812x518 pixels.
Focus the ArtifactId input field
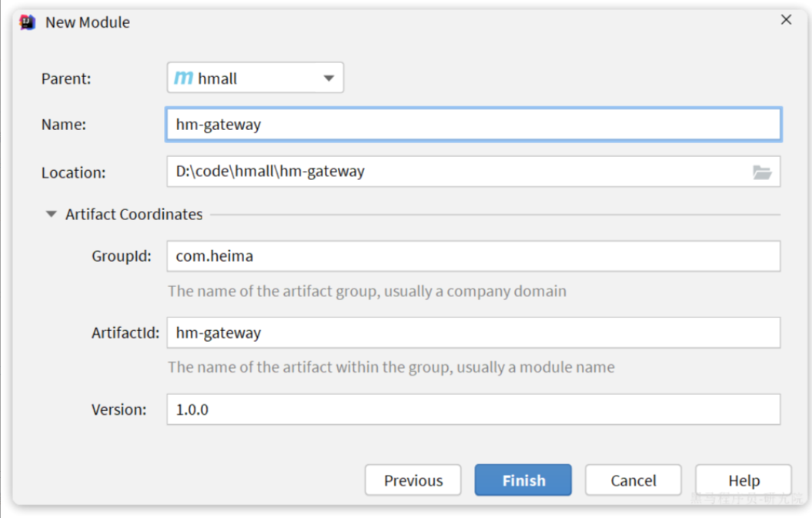[x=473, y=333]
